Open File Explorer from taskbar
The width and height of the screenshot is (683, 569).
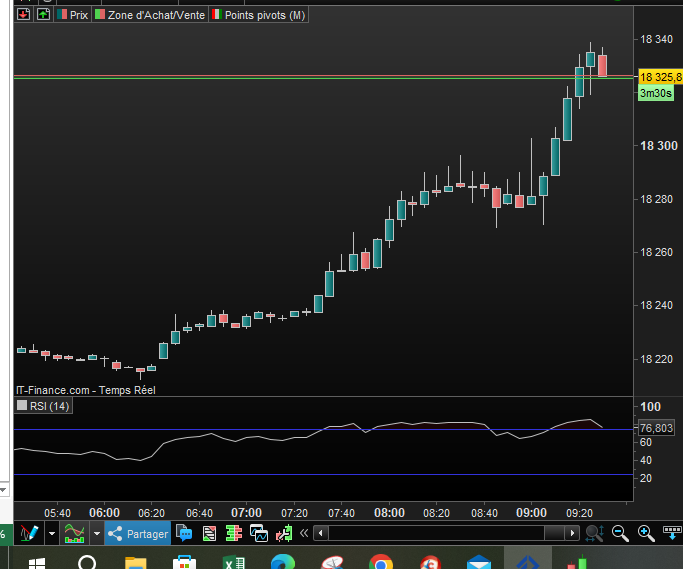click(135, 562)
